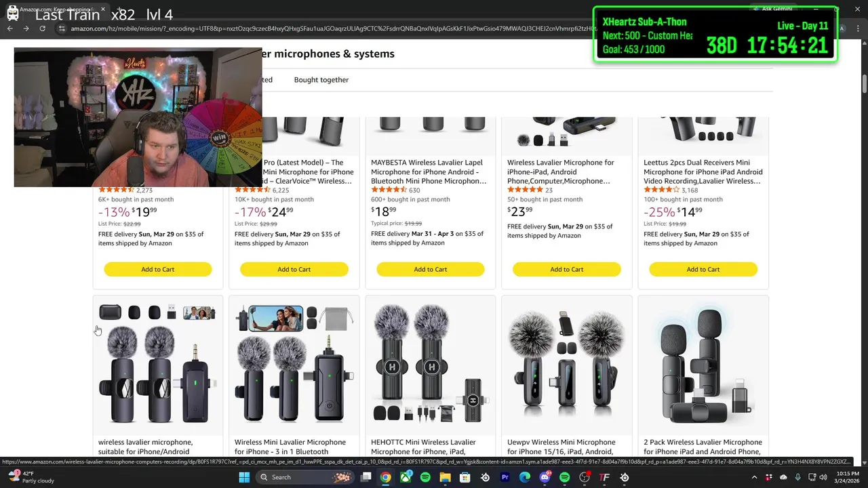Open the 630 ratings for MAYBESTA microphone
The height and width of the screenshot is (488, 868).
coord(414,190)
